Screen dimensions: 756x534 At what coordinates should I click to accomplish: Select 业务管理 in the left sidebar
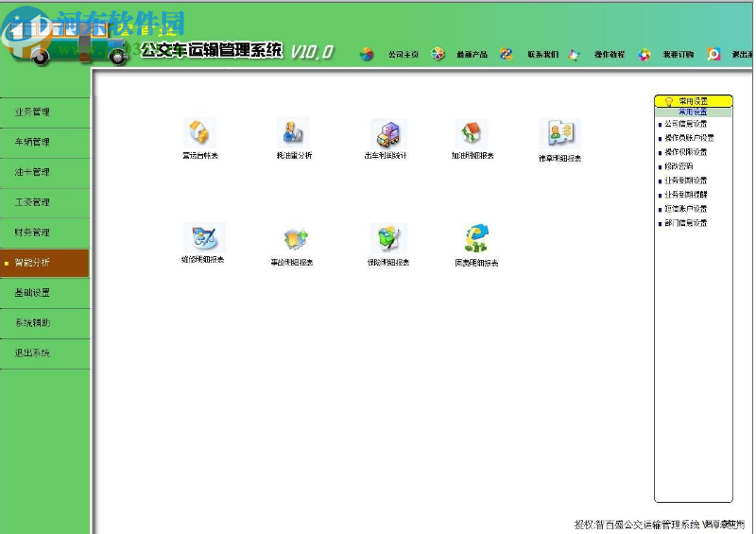tap(44, 112)
